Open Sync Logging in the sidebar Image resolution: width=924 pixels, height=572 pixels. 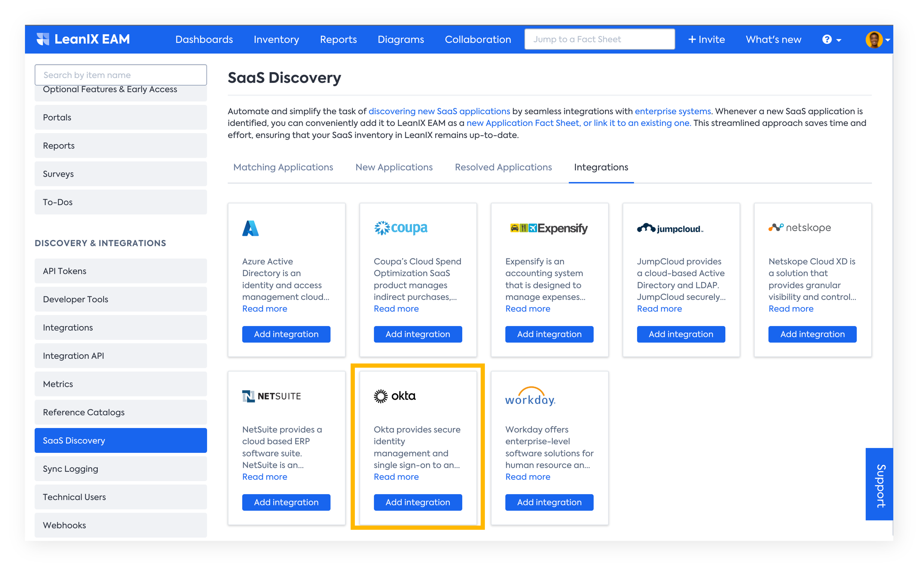click(x=121, y=469)
